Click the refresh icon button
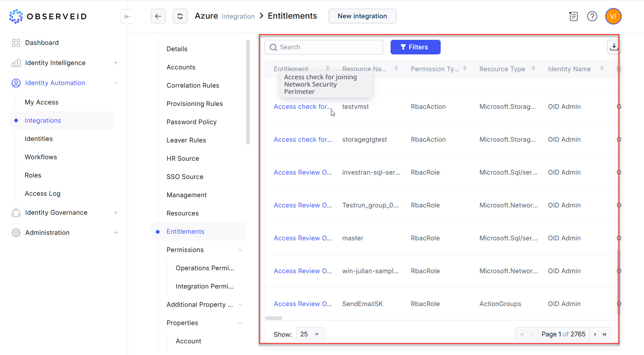The image size is (644, 355). 180,16
